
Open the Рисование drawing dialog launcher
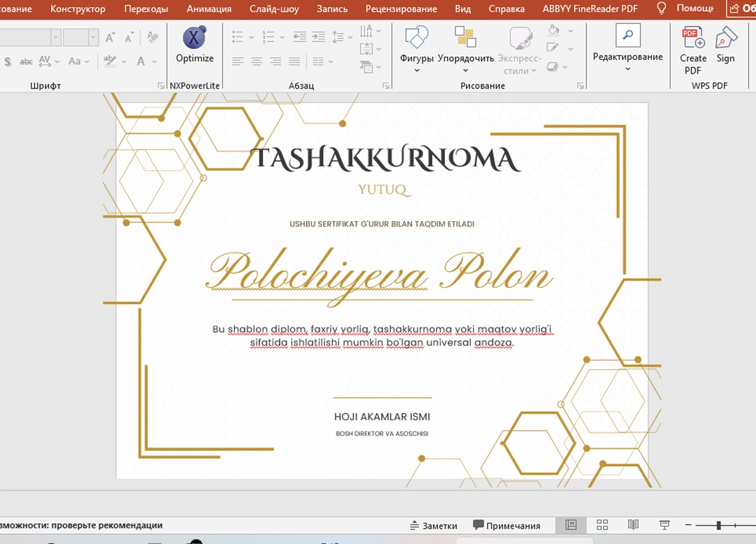click(x=580, y=85)
